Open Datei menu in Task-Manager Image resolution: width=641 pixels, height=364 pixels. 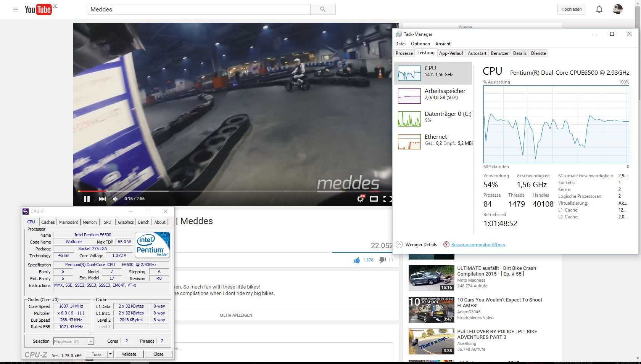coord(400,44)
